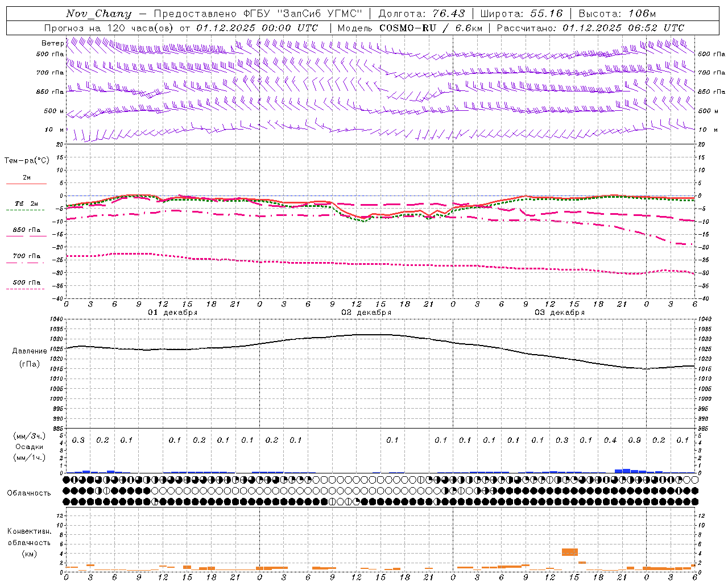Click the Широта: 55.16 value
The height and width of the screenshot is (582, 728).
pyautogui.click(x=522, y=14)
